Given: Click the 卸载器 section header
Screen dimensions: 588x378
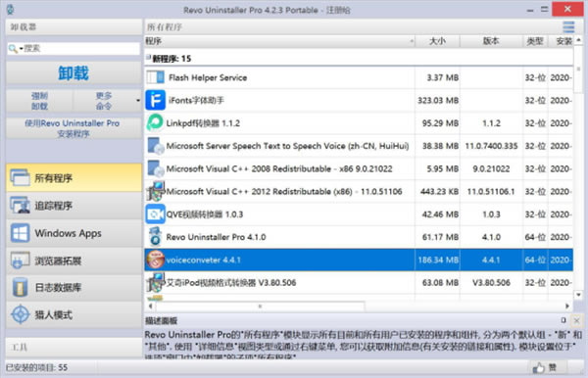Looking at the screenshot, I should [x=73, y=27].
